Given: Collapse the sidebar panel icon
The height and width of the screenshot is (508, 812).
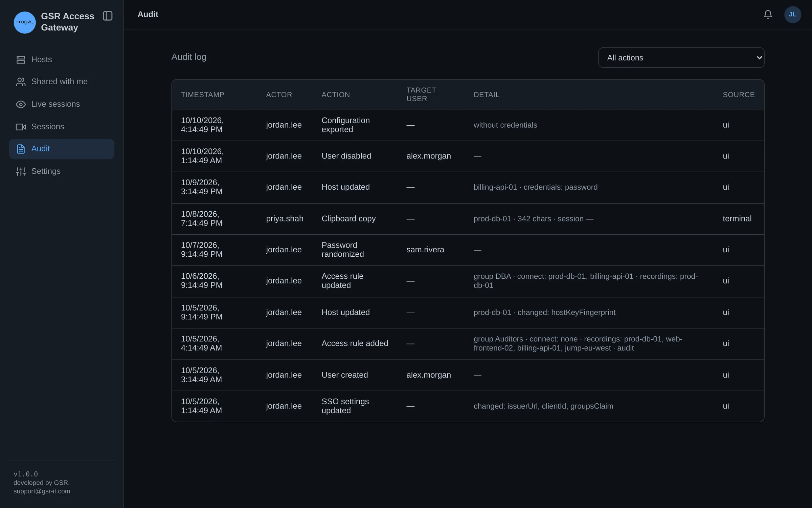Looking at the screenshot, I should (108, 16).
